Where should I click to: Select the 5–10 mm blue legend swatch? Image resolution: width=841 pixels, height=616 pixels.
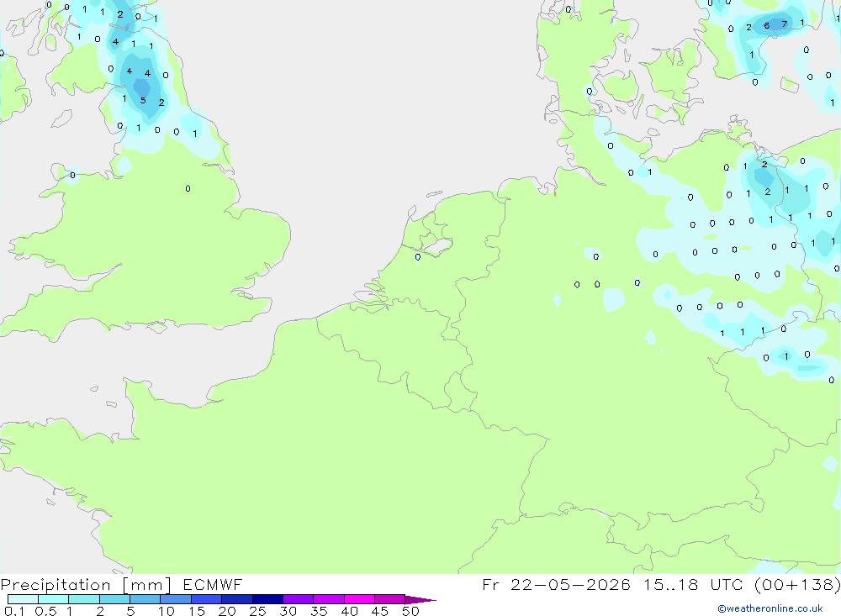tap(145, 599)
